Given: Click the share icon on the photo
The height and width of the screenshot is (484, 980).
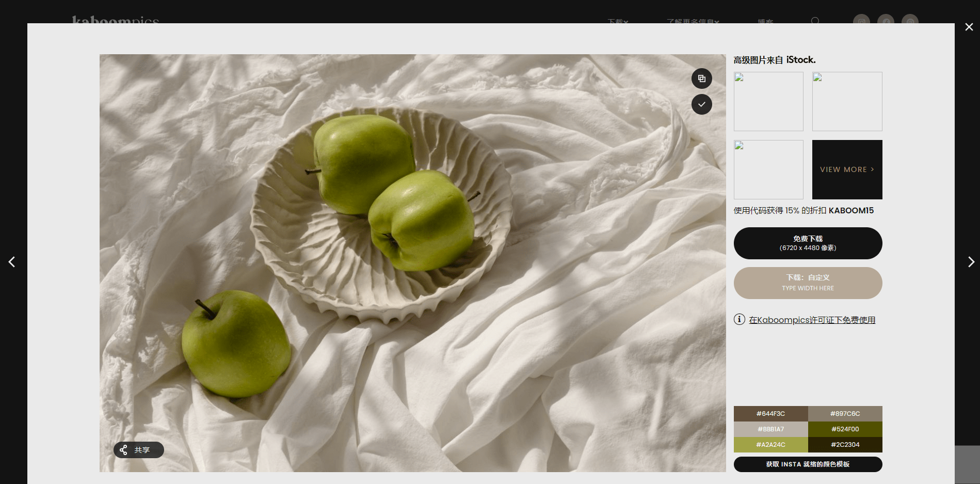Looking at the screenshot, I should (123, 450).
